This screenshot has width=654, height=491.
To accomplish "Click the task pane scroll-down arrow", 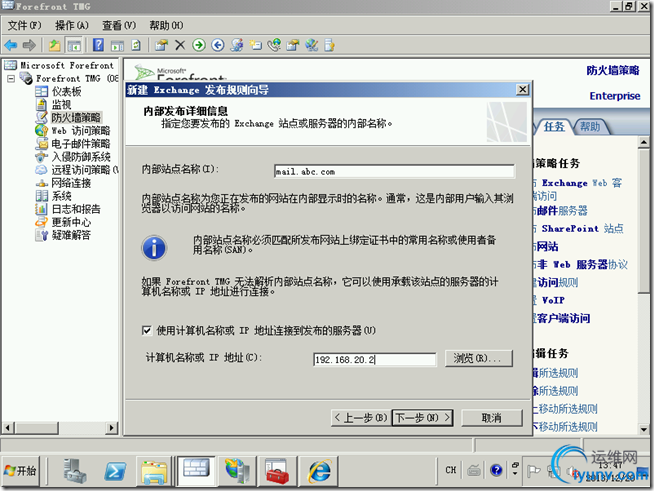I will (x=644, y=429).
